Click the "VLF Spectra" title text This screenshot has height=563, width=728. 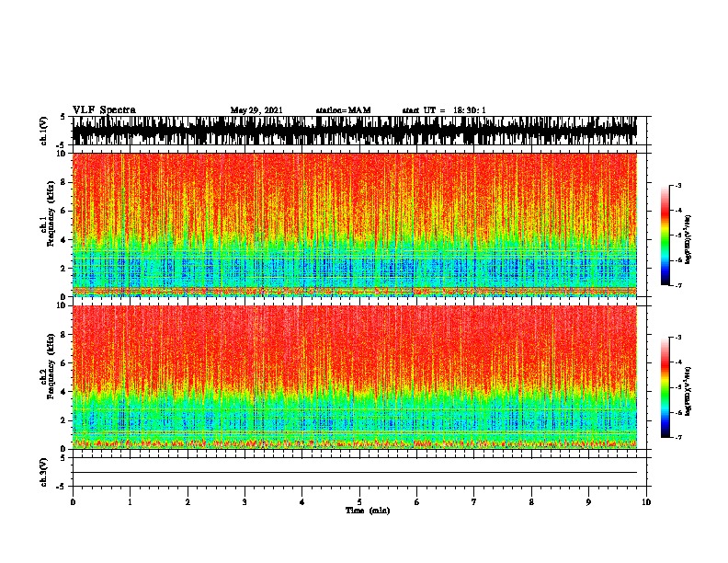pyautogui.click(x=104, y=110)
